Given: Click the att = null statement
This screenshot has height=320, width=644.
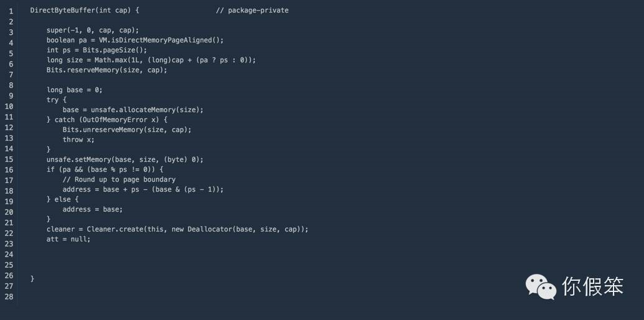Looking at the screenshot, I should 68,239.
